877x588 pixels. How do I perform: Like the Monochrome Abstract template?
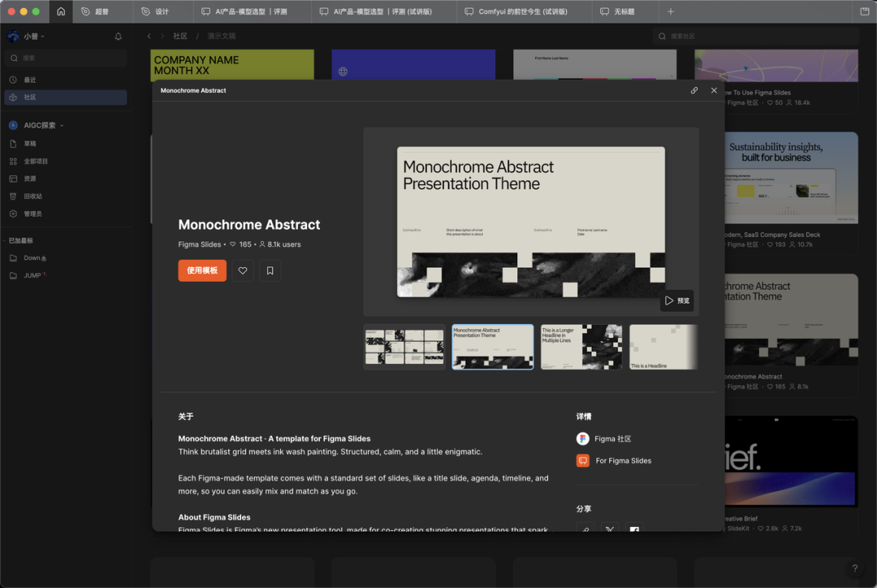[x=243, y=270]
